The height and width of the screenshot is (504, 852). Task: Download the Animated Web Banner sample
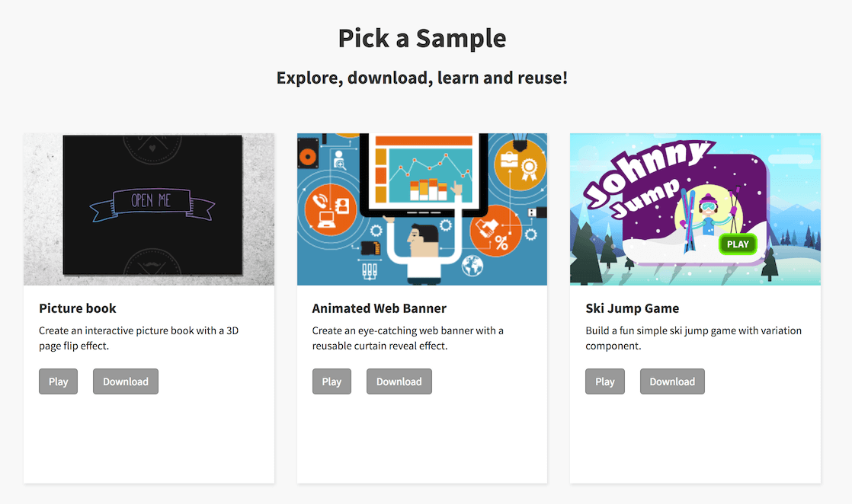[399, 381]
